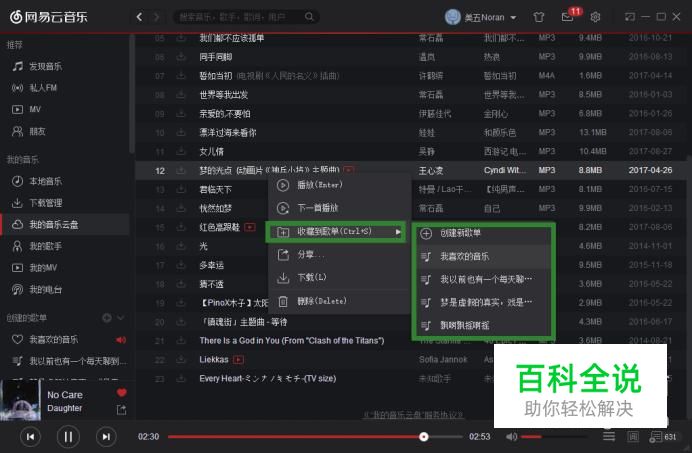The image size is (692, 453).
Task: Toggle the lyrics display icon
Action: pyautogui.click(x=633, y=437)
